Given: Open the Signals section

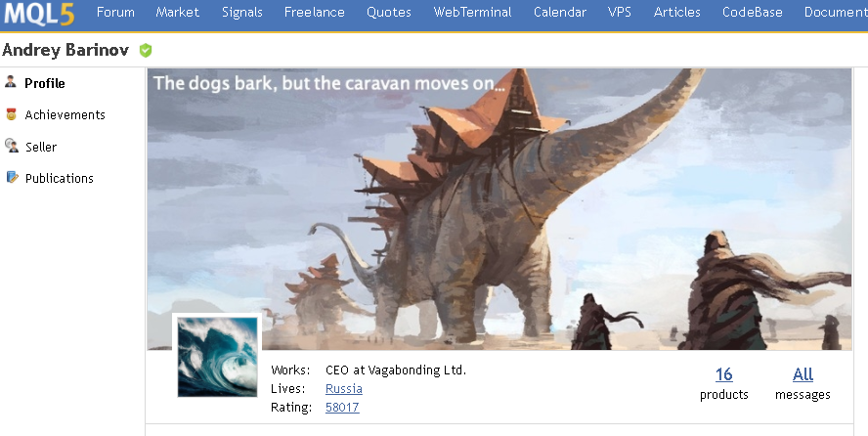Looking at the screenshot, I should point(241,12).
